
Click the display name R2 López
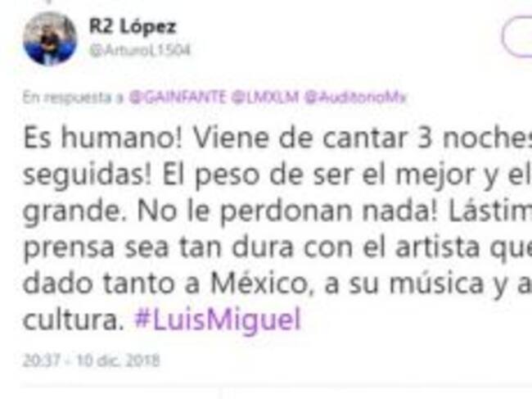(x=133, y=26)
